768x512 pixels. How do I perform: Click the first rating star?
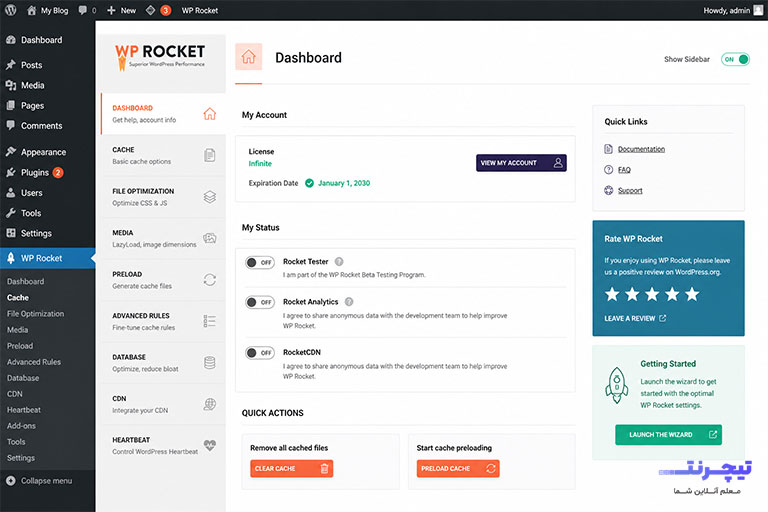[612, 294]
